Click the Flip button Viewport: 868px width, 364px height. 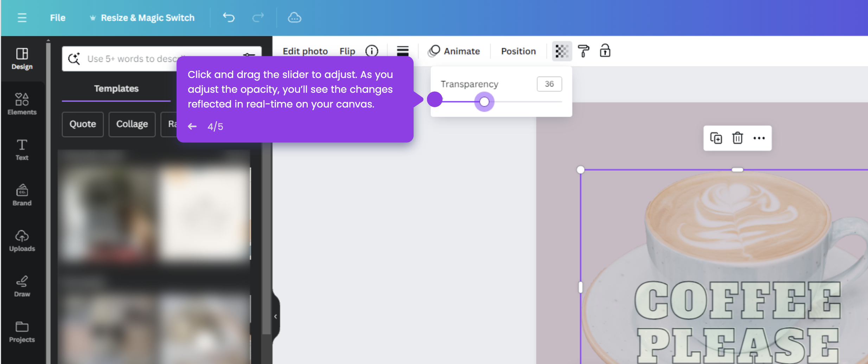(x=347, y=51)
